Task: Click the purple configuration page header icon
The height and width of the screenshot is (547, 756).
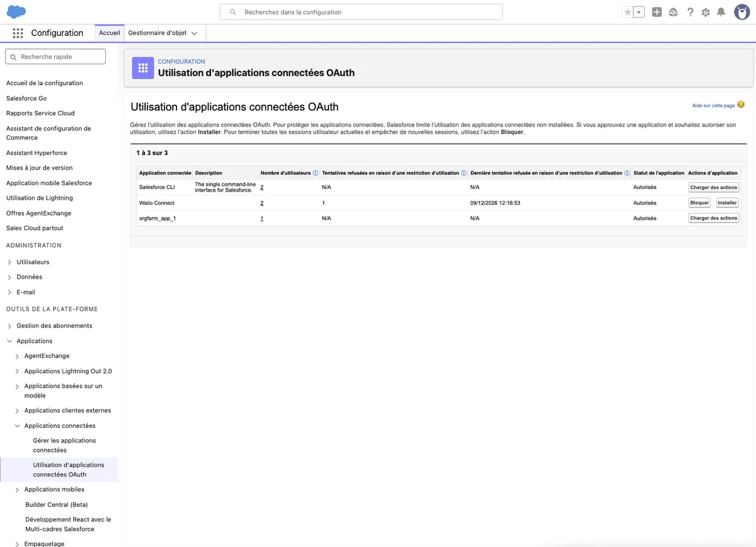Action: 143,68
